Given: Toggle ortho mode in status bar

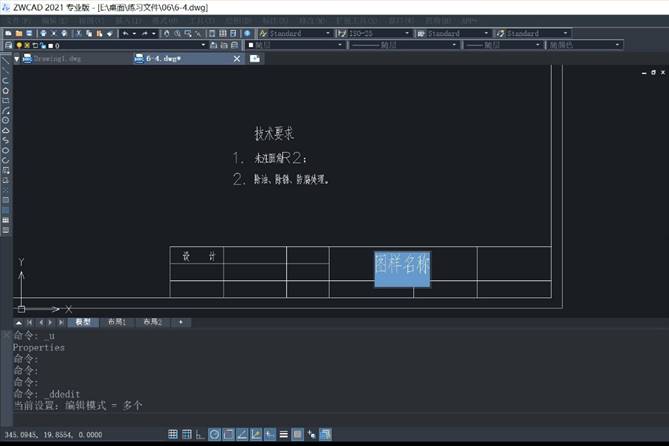Looking at the screenshot, I should (x=200, y=435).
